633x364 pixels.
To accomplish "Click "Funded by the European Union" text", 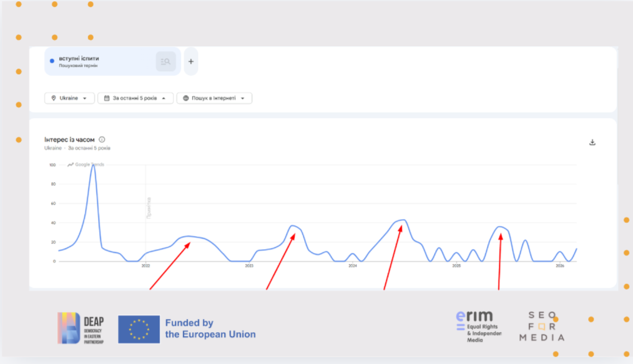I will click(210, 328).
